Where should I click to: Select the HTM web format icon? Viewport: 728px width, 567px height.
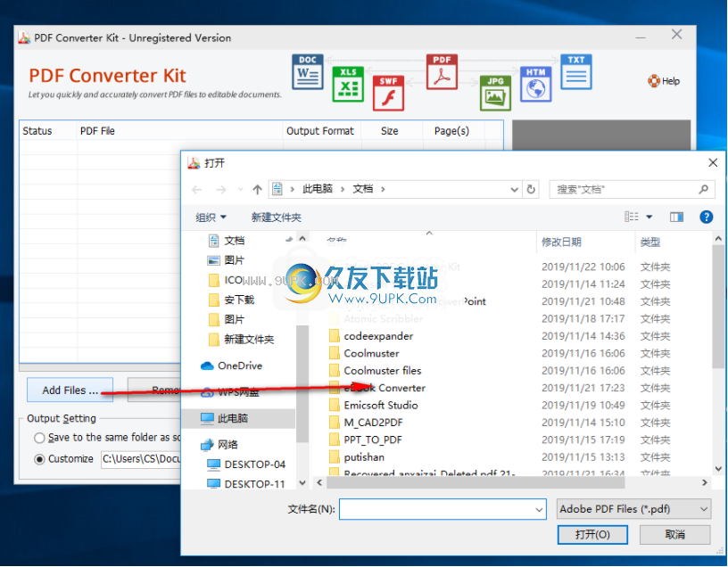536,84
